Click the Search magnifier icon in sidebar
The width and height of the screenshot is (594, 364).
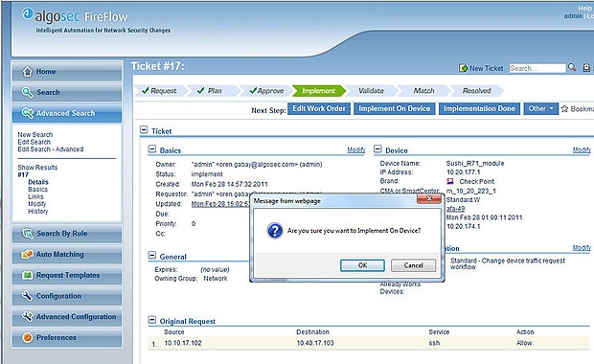pos(27,92)
